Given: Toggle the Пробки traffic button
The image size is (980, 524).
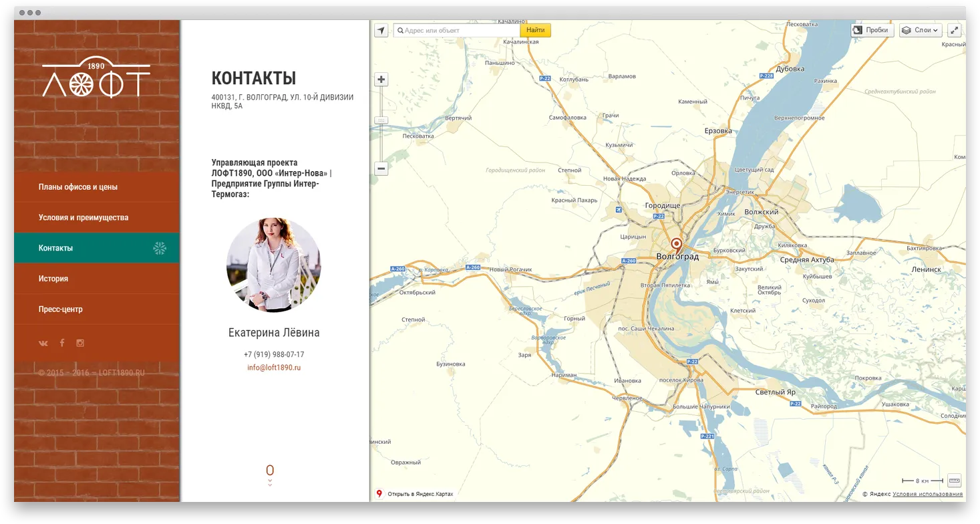Looking at the screenshot, I should pos(872,30).
